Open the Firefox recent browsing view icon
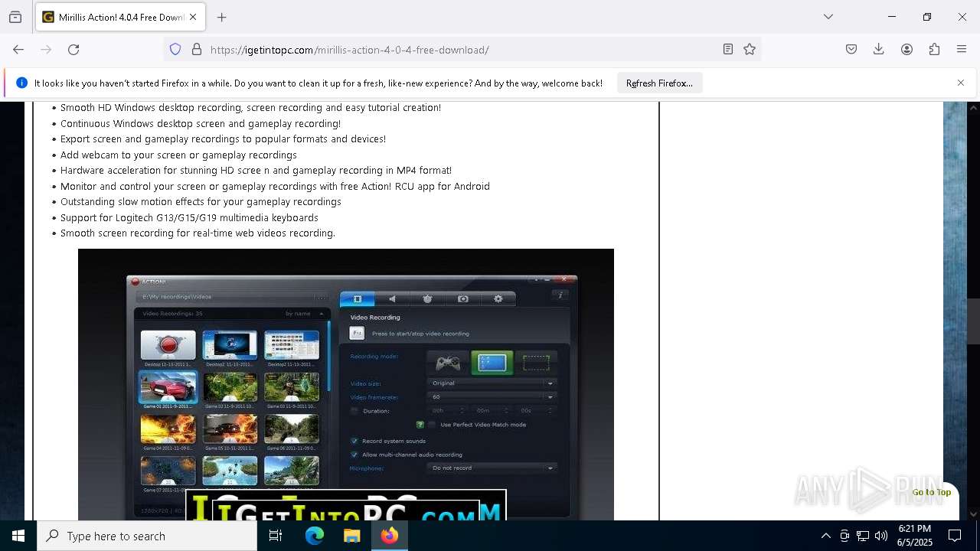Image resolution: width=980 pixels, height=551 pixels. coord(15,17)
